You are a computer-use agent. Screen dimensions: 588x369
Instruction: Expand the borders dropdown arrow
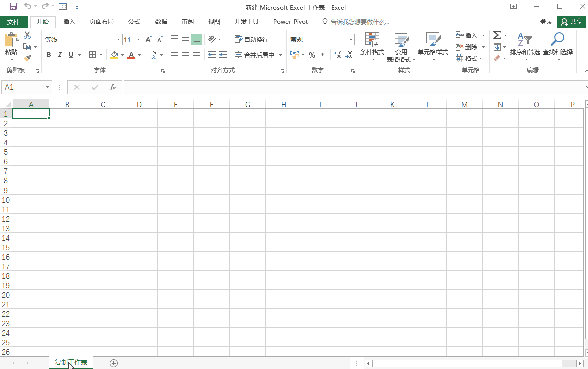point(101,55)
